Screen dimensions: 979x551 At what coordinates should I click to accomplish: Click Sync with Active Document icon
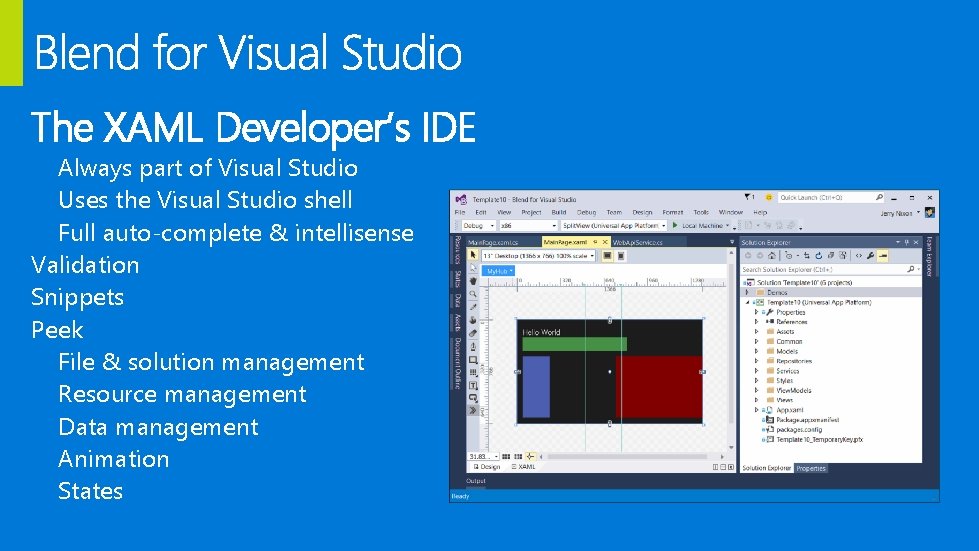pyautogui.click(x=807, y=255)
